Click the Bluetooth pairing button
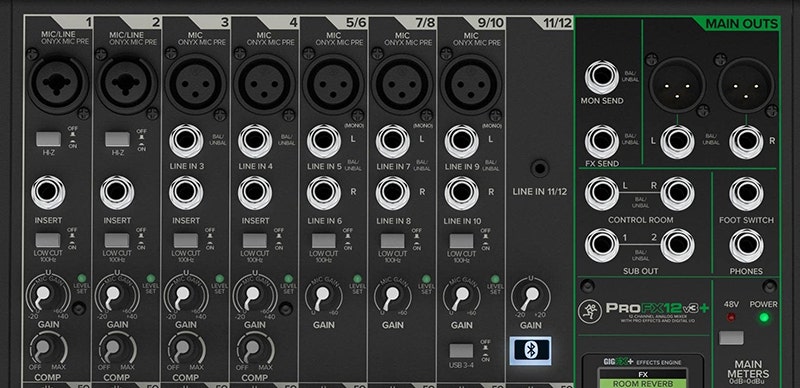This screenshot has height=388, width=800. click(531, 350)
